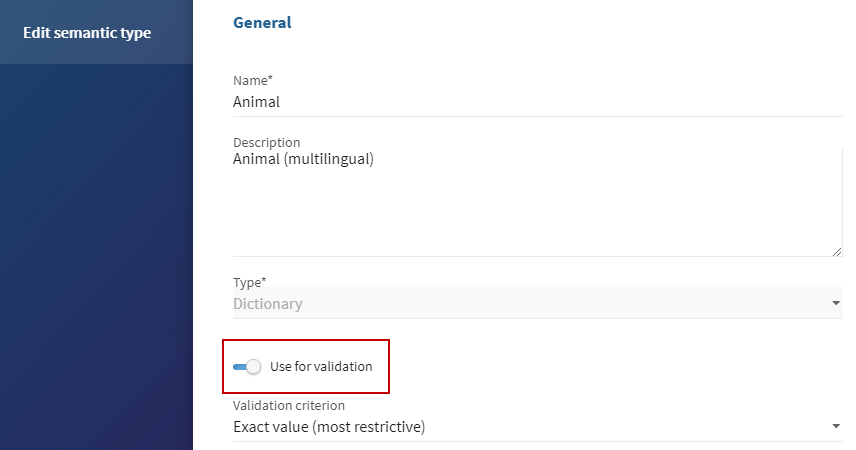The height and width of the screenshot is (450, 856).
Task: Click the General section heading
Action: pyautogui.click(x=262, y=22)
